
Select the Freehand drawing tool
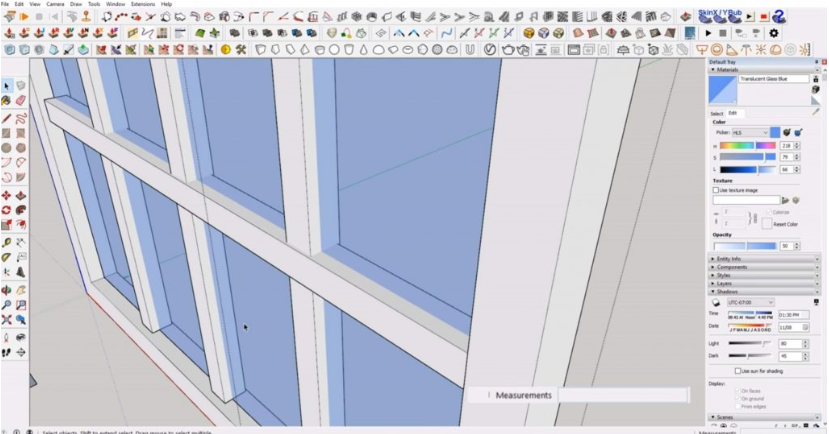pyautogui.click(x=21, y=118)
